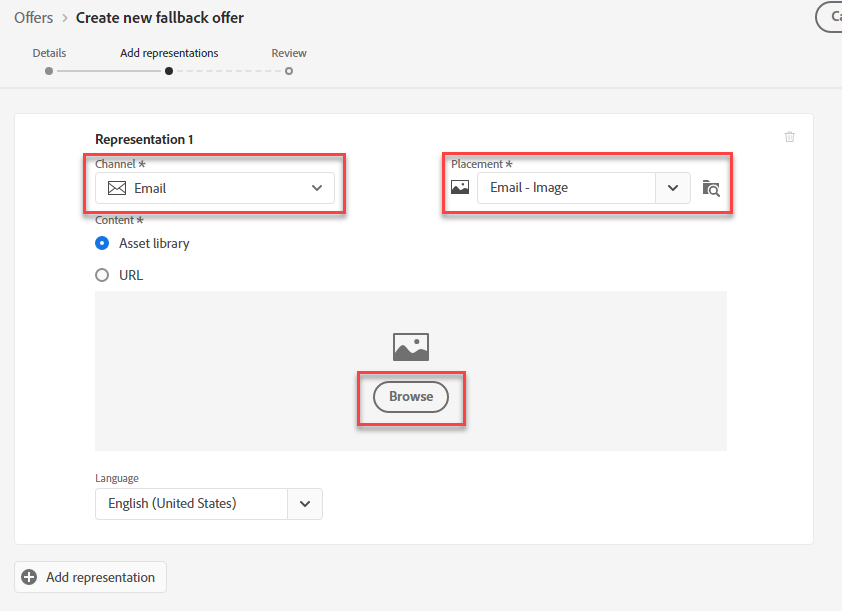Click the Representation 1 heading

(144, 140)
